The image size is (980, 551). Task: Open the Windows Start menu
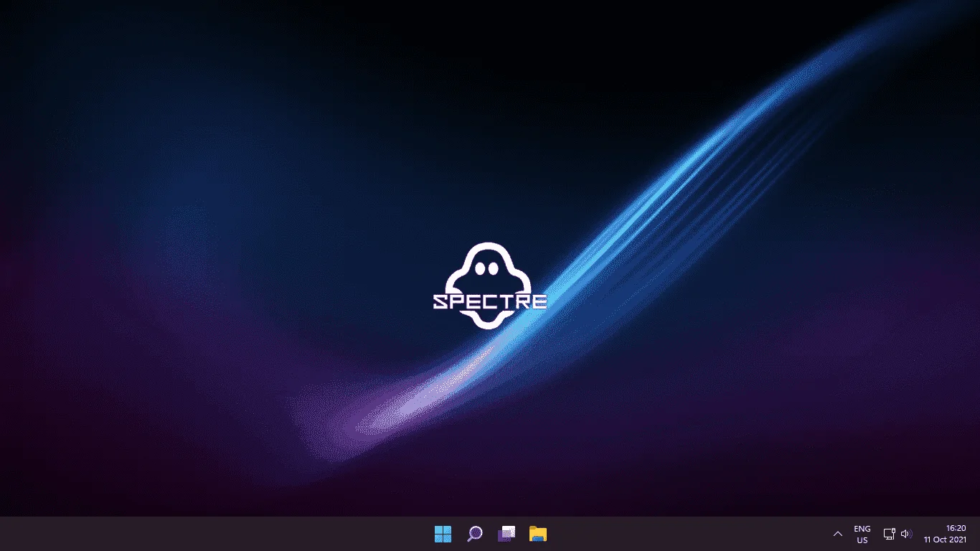(443, 534)
